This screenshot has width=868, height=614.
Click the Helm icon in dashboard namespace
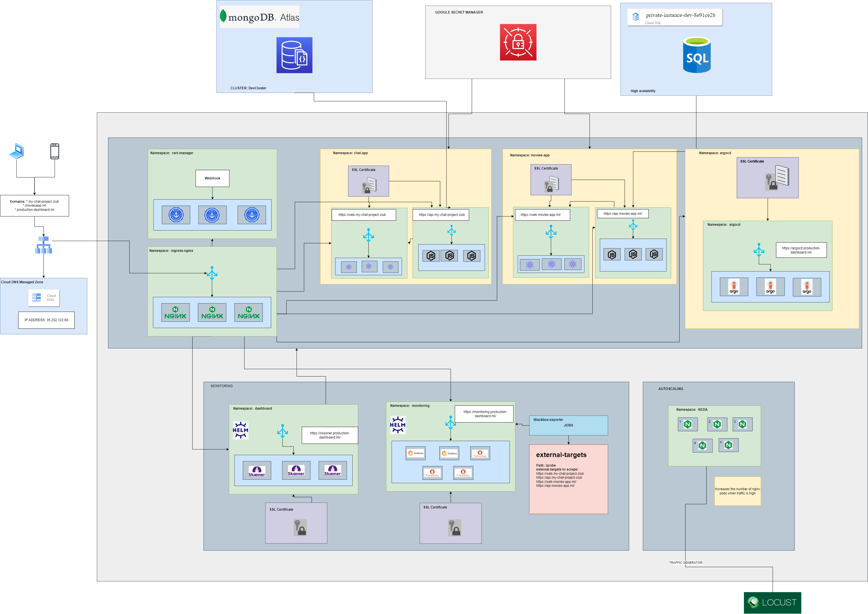point(240,430)
